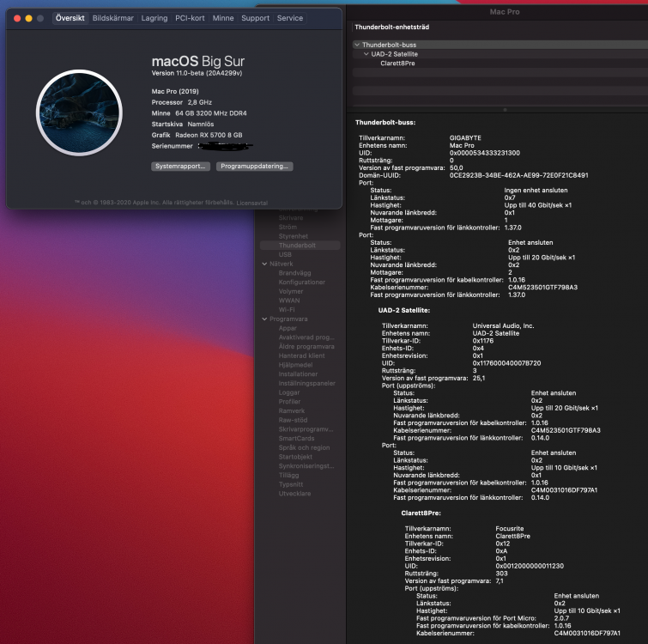
Task: Click the UAD-2 Satellite: section heading
Action: 404,311
